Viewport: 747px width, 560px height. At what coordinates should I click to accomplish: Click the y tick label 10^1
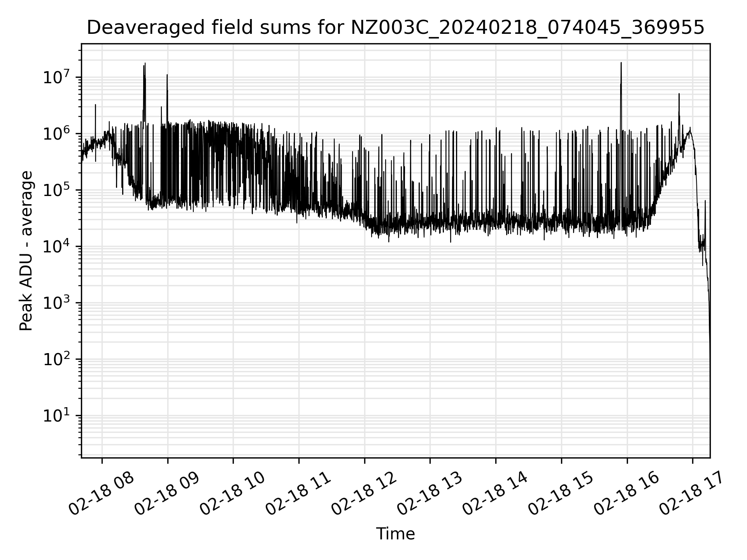click(56, 415)
